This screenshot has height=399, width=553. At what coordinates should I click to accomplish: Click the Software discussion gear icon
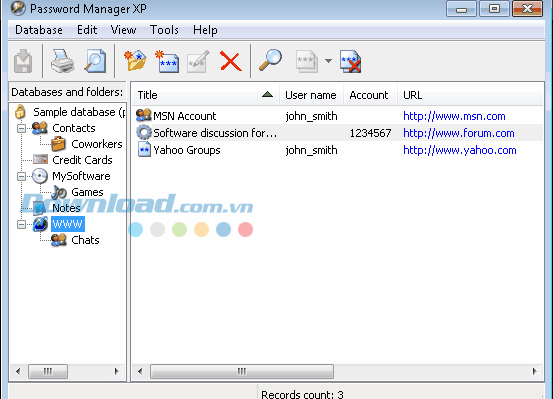click(x=144, y=133)
